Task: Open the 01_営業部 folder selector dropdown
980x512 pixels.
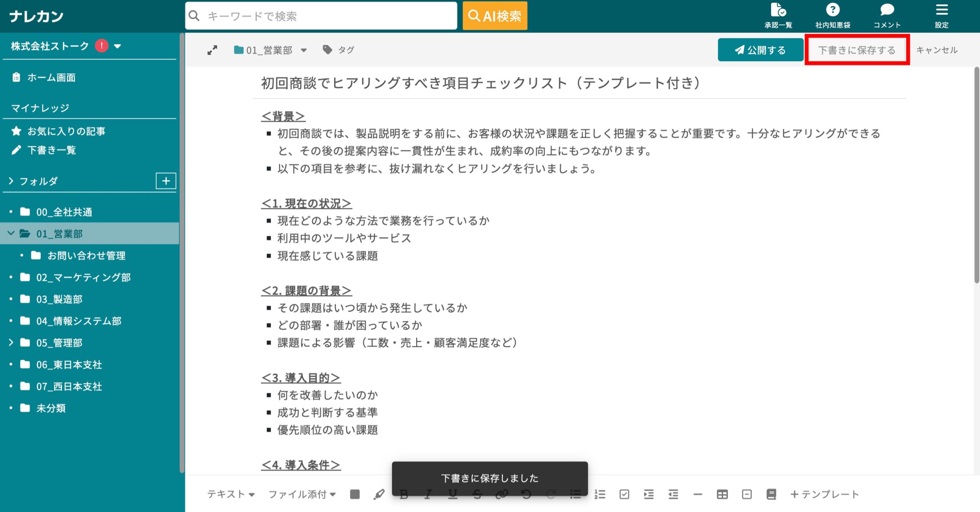Action: coord(270,50)
